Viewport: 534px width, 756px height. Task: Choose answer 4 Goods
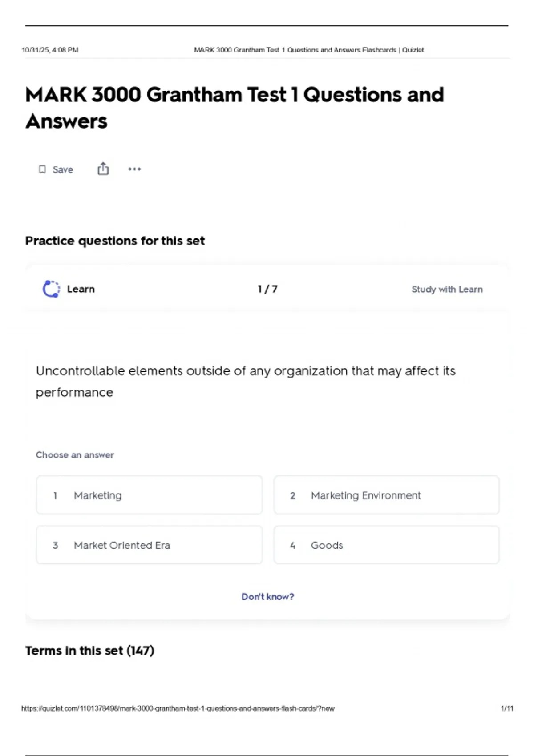(x=386, y=545)
